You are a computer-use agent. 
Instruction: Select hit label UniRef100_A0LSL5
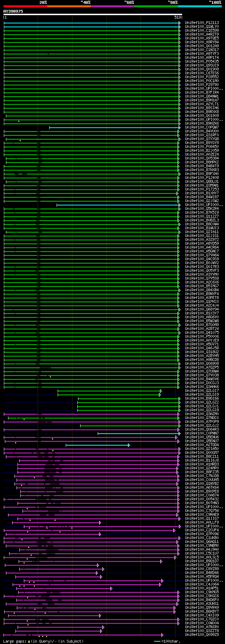[x=202, y=557]
